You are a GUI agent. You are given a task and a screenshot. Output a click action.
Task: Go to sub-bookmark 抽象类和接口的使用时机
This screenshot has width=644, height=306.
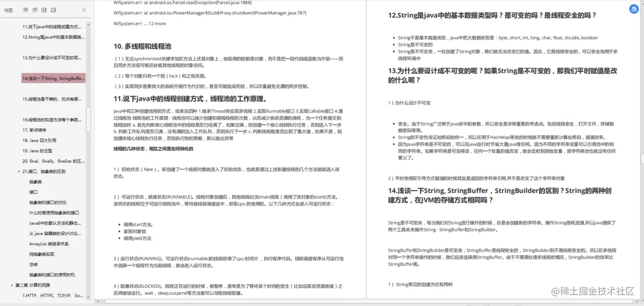tap(52, 275)
